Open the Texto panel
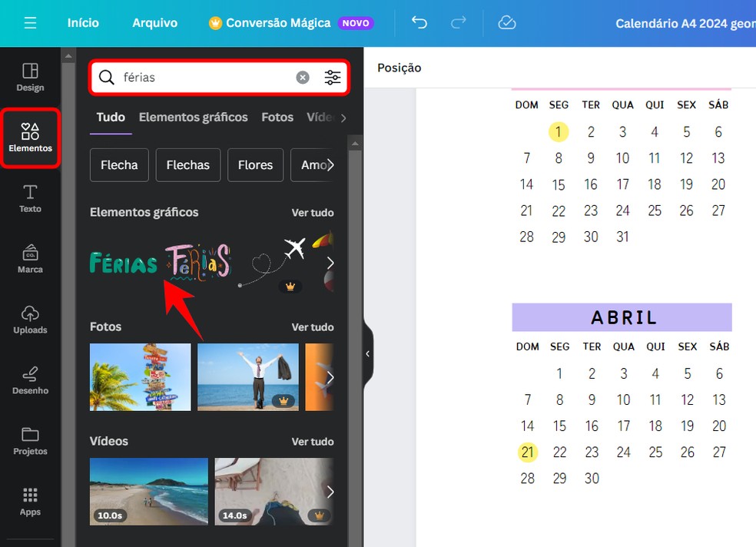This screenshot has width=756, height=547. coord(30,198)
